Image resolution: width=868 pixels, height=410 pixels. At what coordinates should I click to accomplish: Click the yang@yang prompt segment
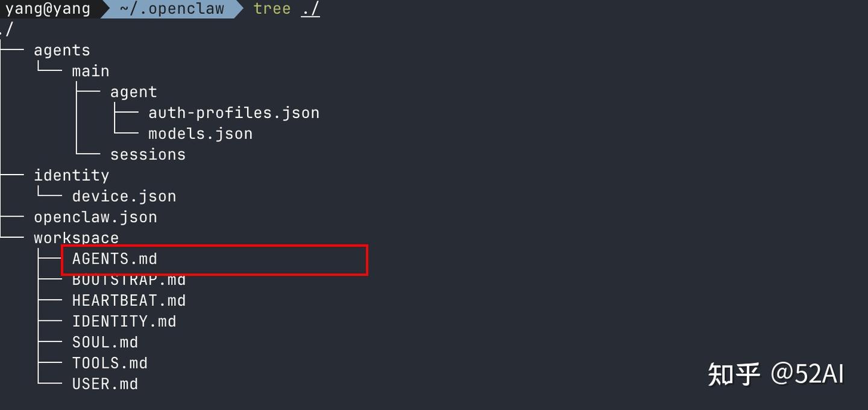click(x=47, y=9)
